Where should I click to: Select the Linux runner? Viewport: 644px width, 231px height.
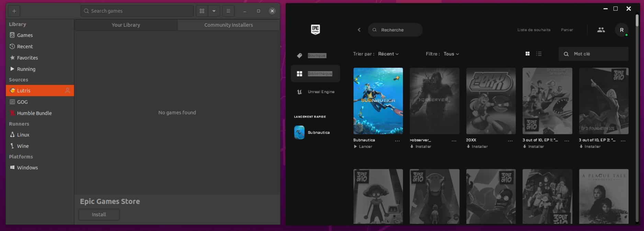(x=40, y=135)
